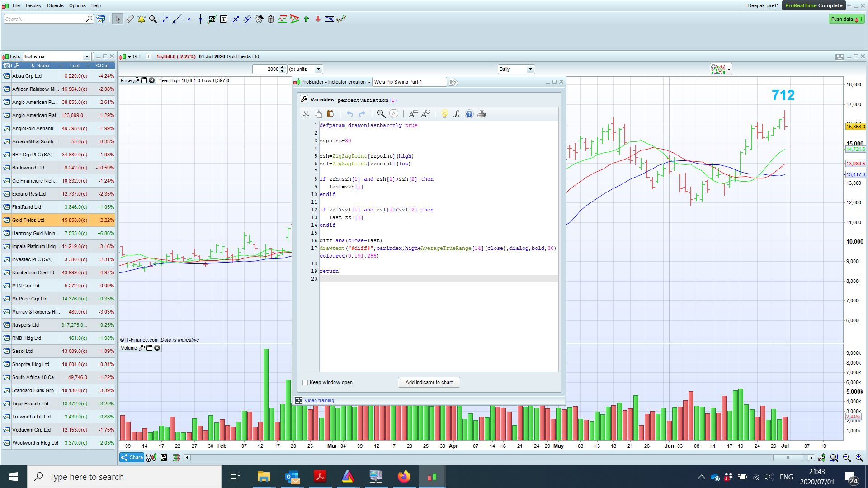Image resolution: width=868 pixels, height=488 pixels.
Task: Click Add indicator to chart button
Action: [x=429, y=382]
